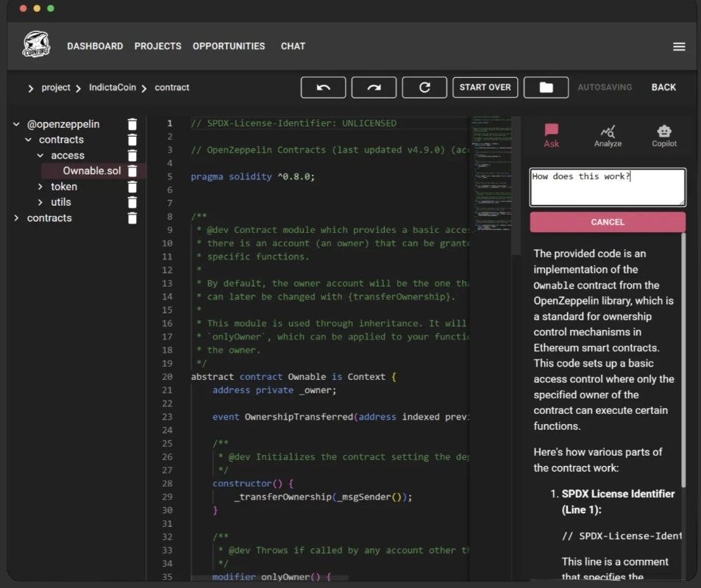701x588 pixels.
Task: Click the refresh circular arrow button
Action: tap(424, 87)
